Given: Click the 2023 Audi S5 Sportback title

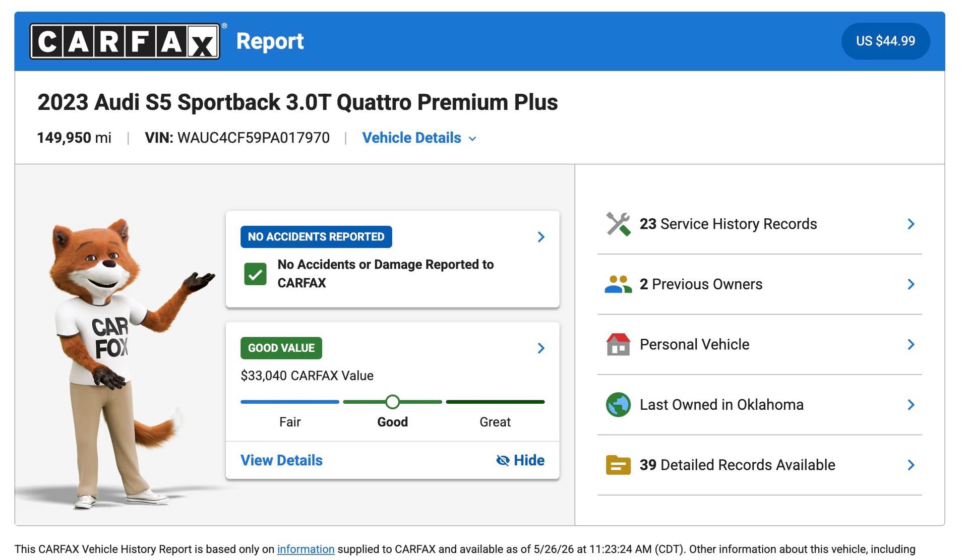Looking at the screenshot, I should point(297,102).
